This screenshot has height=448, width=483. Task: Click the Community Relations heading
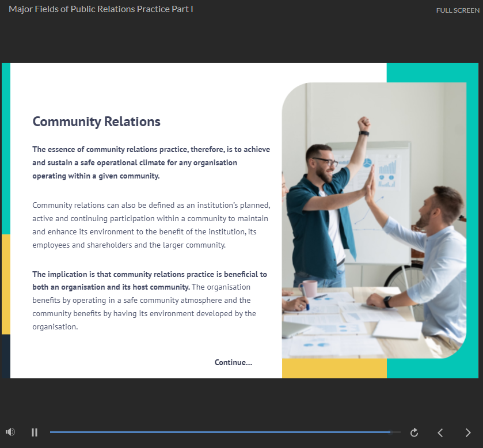click(x=96, y=122)
